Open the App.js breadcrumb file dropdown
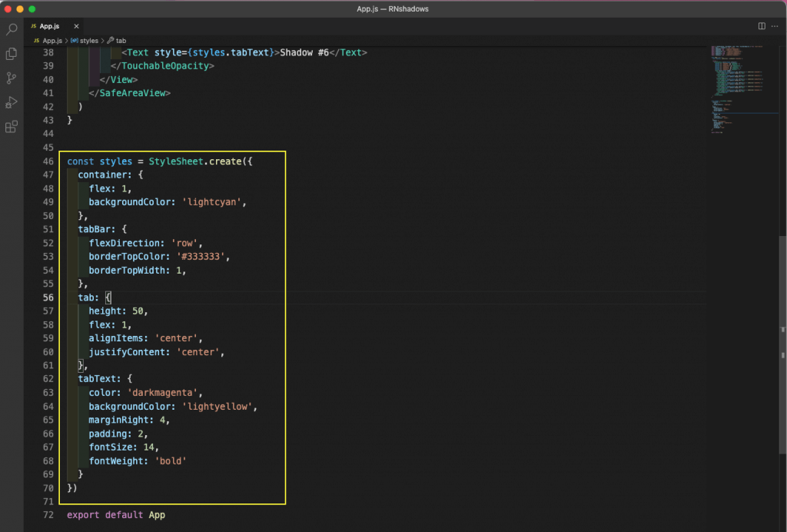Screen dimensions: 787x532 point(52,41)
